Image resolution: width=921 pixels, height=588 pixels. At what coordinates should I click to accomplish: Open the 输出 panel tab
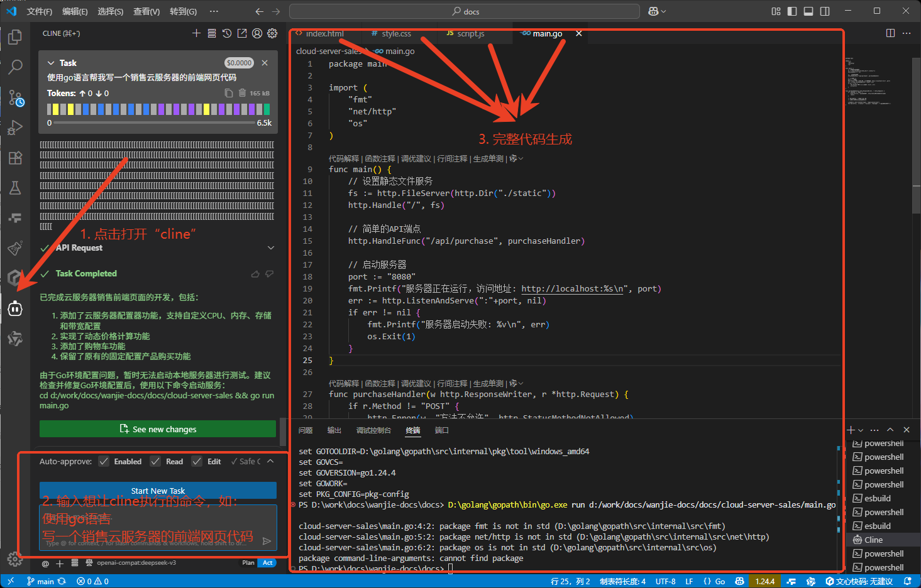tap(334, 430)
